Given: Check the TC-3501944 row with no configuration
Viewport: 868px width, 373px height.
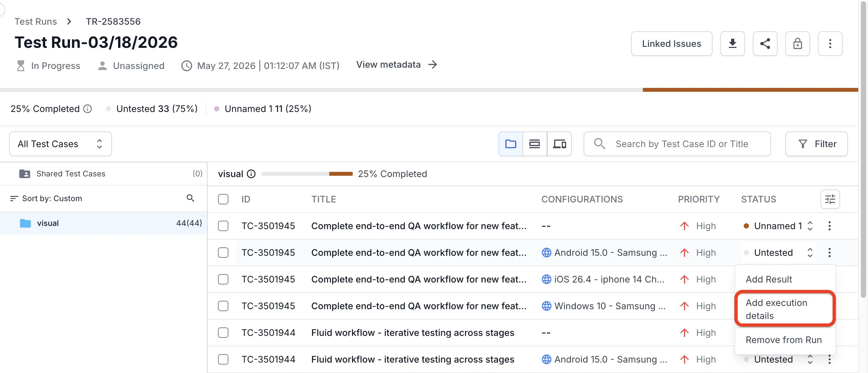Looking at the screenshot, I should click(223, 332).
